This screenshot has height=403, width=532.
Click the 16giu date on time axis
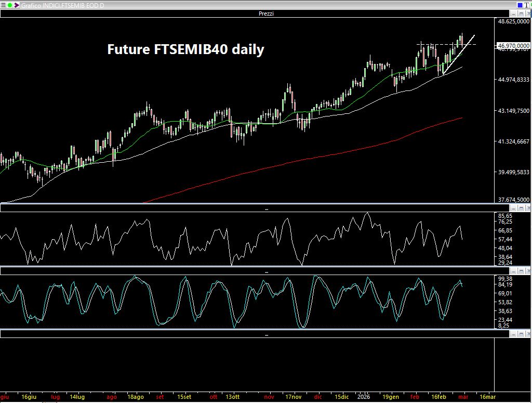point(29,397)
